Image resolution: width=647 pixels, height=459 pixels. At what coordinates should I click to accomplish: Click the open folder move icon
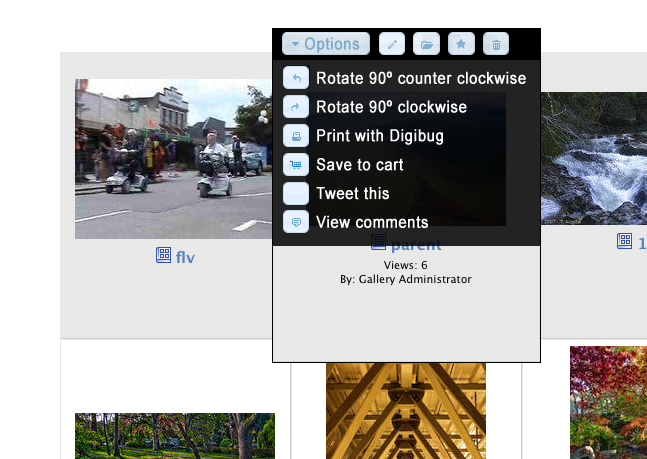[x=426, y=44]
